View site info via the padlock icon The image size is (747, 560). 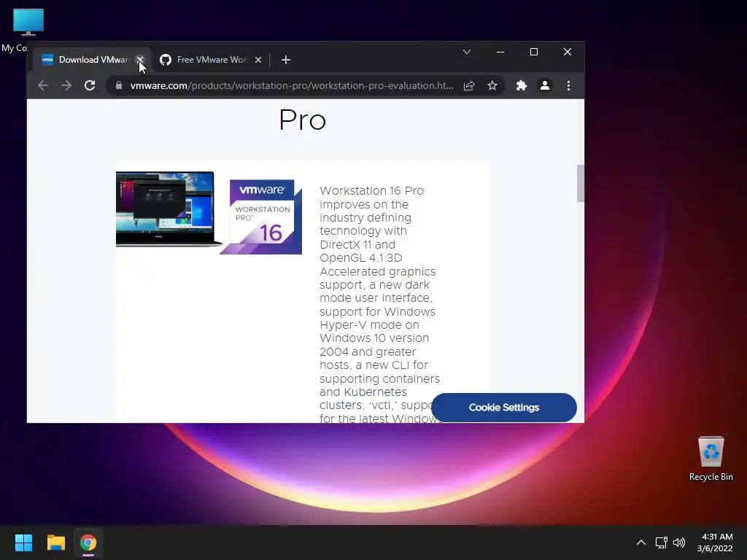(x=119, y=86)
